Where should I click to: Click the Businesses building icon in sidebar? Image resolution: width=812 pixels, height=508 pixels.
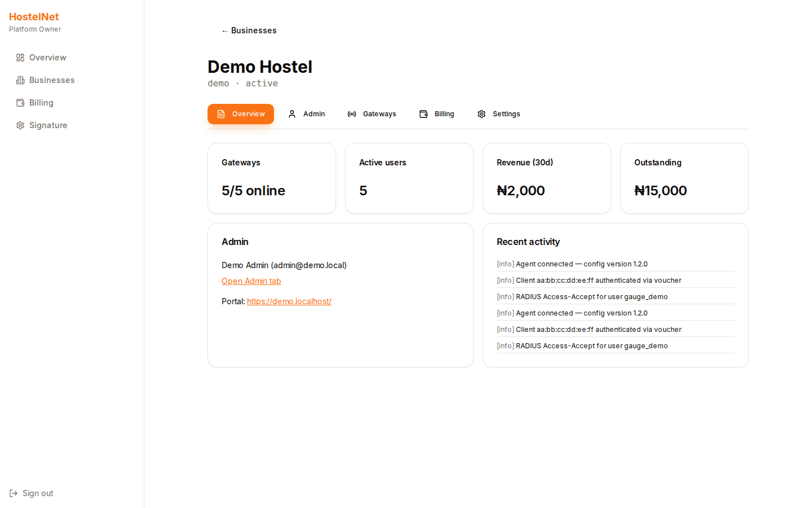pos(20,80)
